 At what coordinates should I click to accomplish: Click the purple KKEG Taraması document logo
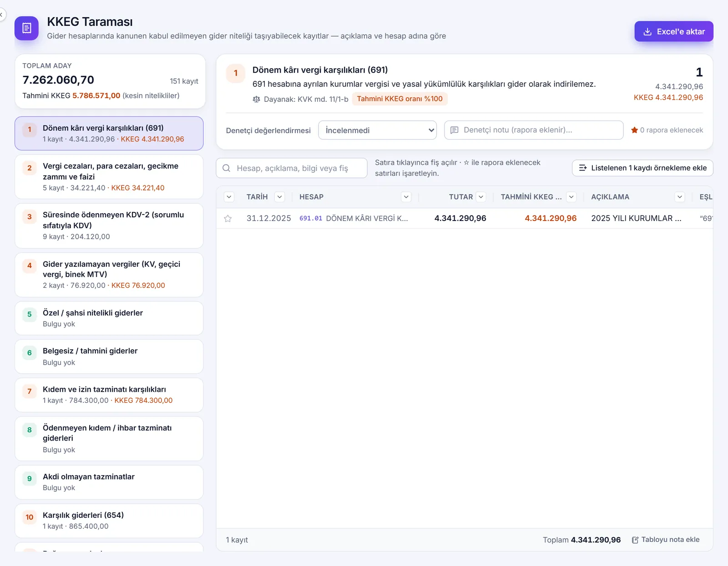(26, 28)
